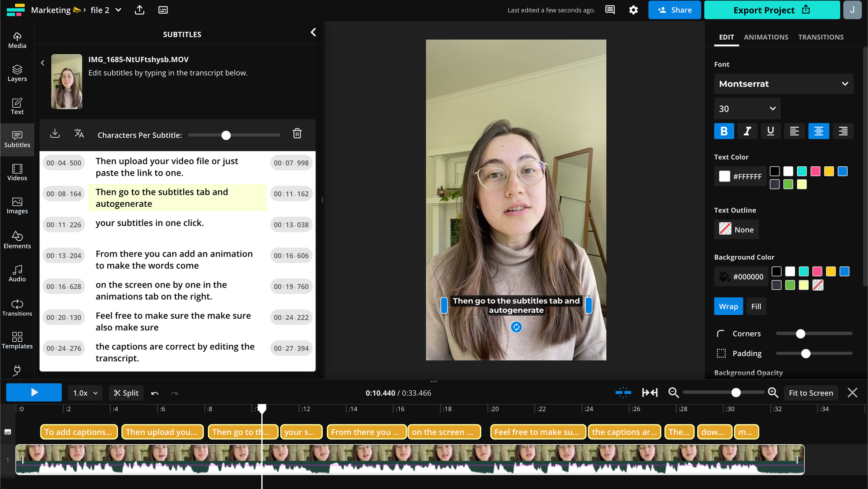Open the translate subtitles icon
The width and height of the screenshot is (868, 489).
pos(79,134)
